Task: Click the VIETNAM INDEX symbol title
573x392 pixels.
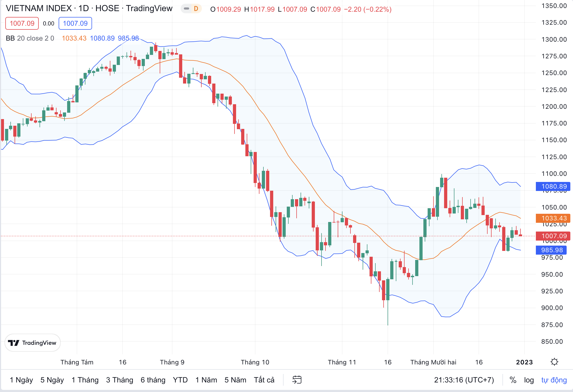Action: [39, 8]
